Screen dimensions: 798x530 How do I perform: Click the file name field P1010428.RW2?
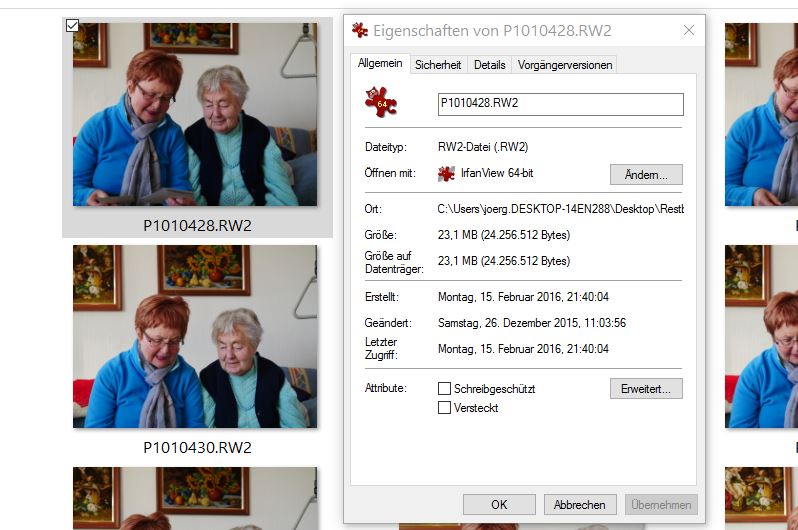click(x=560, y=104)
